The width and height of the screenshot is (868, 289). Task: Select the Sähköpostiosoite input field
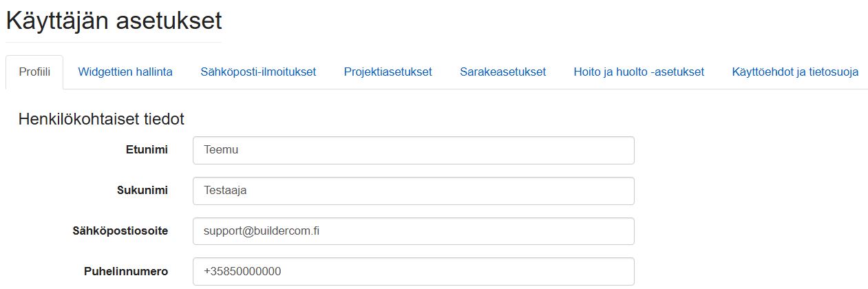pyautogui.click(x=414, y=231)
